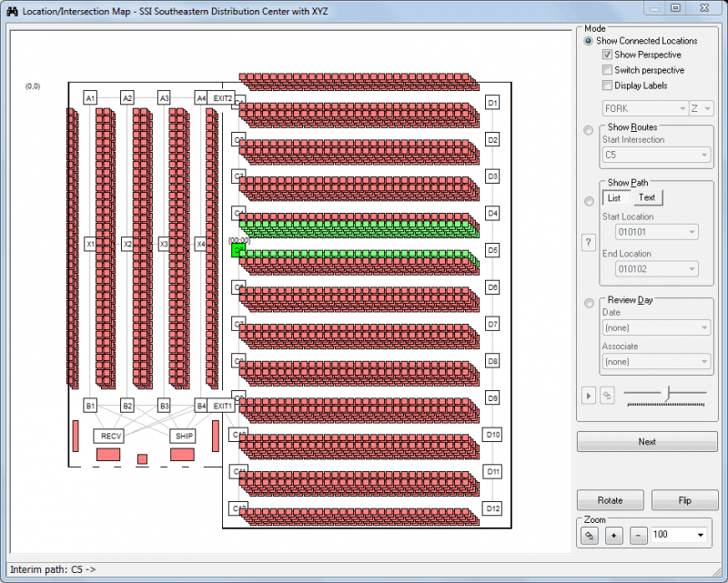Select intersection node X1
The image size is (728, 583).
pyautogui.click(x=90, y=244)
